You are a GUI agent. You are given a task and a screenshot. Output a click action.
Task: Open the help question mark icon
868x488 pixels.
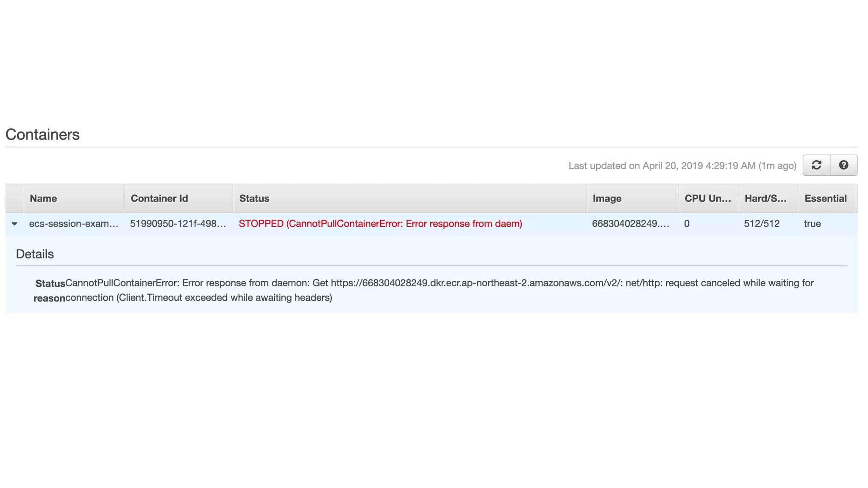point(843,165)
